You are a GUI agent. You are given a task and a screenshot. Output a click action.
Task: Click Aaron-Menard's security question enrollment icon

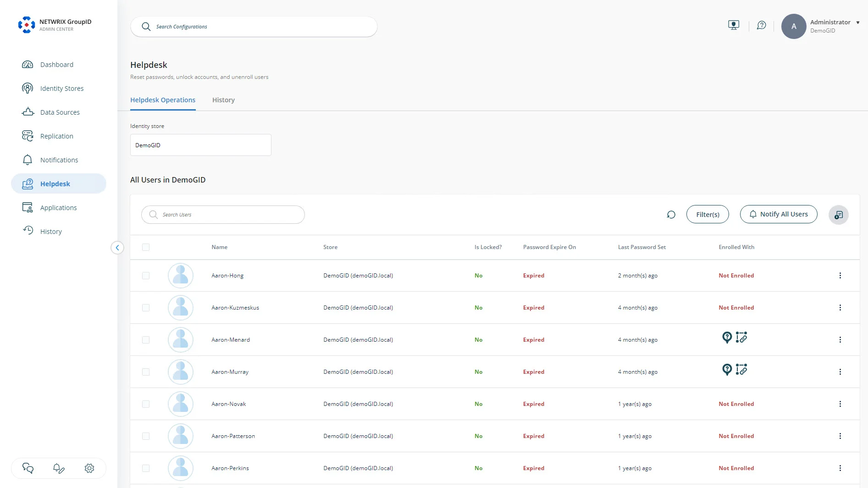[x=727, y=338]
